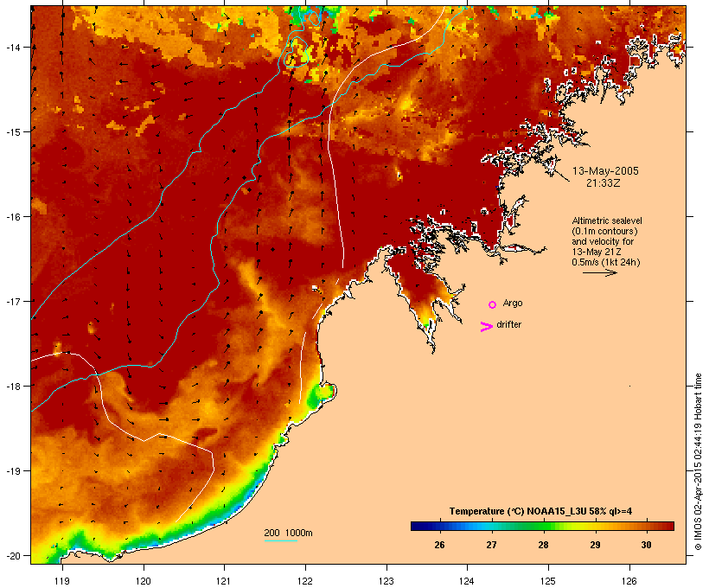Select the '13-May-2005' date text
709x588 pixels.
pyautogui.click(x=605, y=171)
